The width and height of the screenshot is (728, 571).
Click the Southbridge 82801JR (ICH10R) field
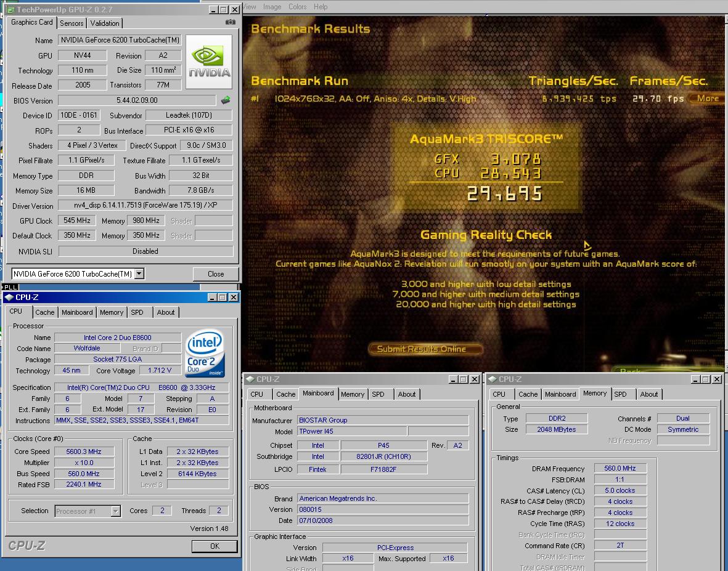tap(383, 456)
